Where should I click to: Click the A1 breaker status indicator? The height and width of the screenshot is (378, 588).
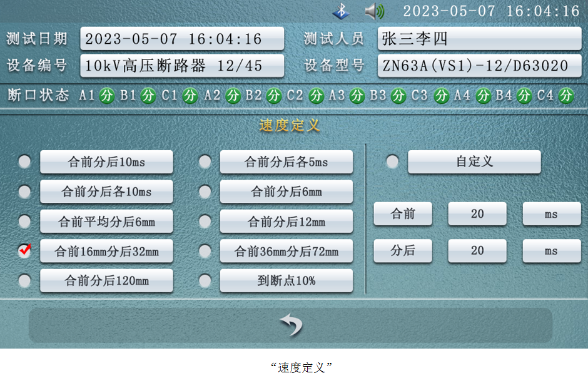tap(107, 96)
